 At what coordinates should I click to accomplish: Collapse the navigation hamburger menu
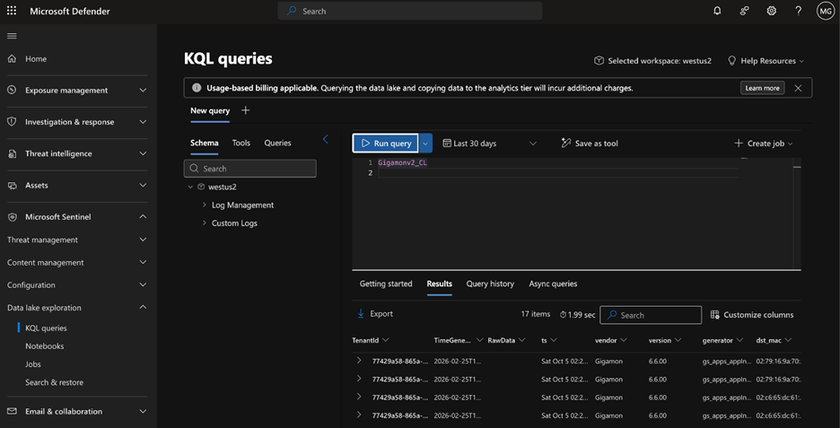pyautogui.click(x=12, y=36)
